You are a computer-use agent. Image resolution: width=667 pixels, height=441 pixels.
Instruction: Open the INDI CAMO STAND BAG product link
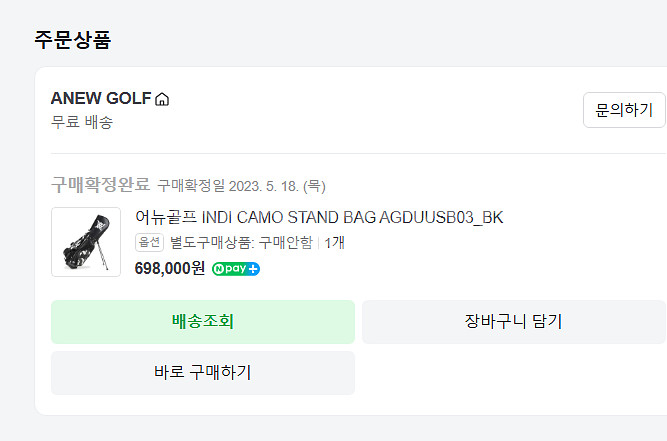(318, 218)
